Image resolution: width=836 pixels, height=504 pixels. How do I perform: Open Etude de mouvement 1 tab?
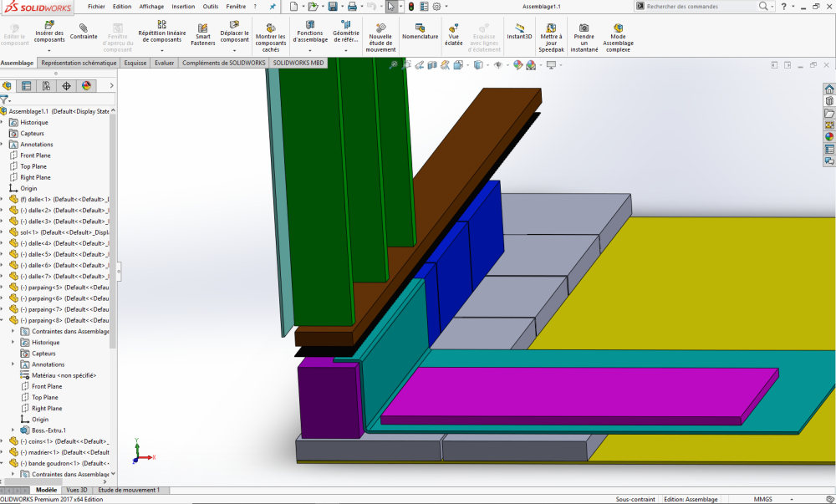click(128, 490)
